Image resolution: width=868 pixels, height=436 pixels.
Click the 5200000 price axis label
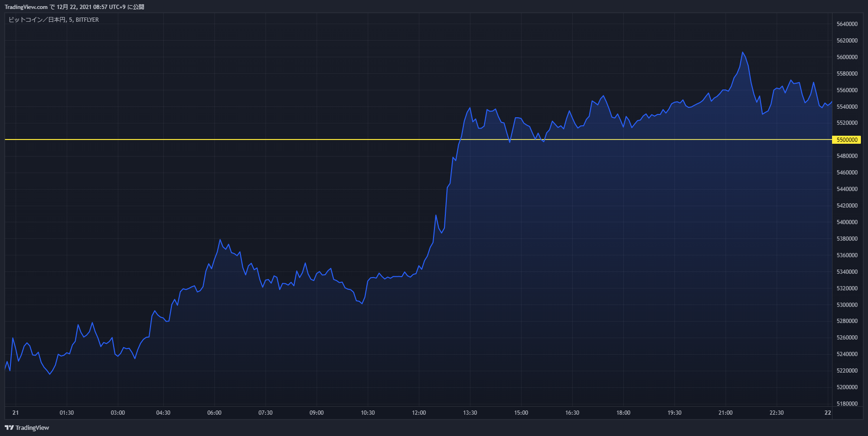(847, 387)
